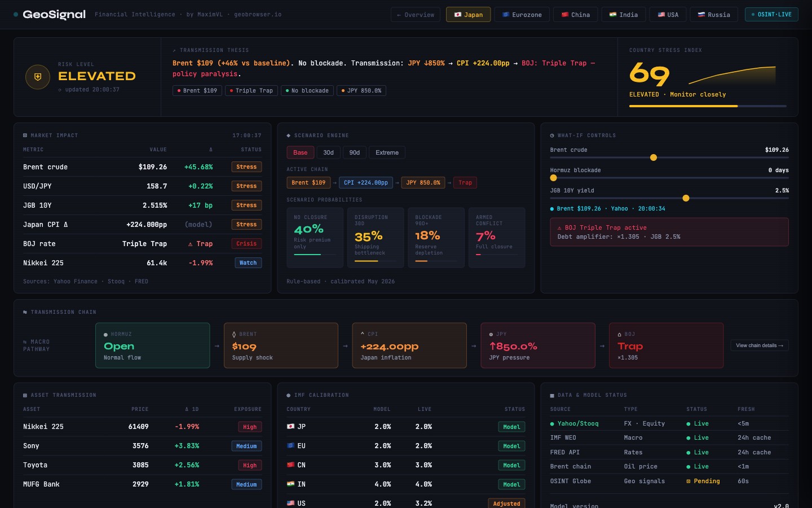Switch to the China country tab
Screen dimensions: 812x508
point(575,15)
